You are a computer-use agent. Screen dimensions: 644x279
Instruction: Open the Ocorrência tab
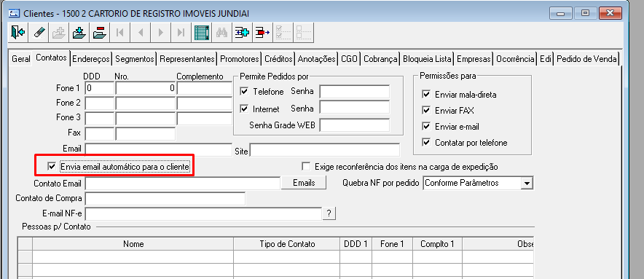click(515, 59)
